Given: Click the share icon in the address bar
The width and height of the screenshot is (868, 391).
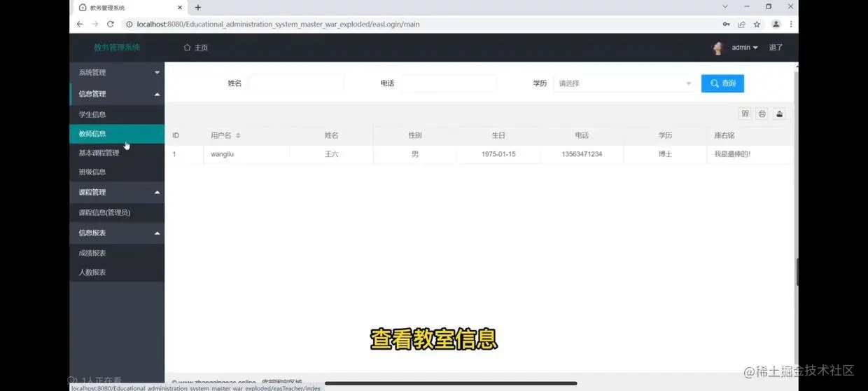Looking at the screenshot, I should coord(741,24).
